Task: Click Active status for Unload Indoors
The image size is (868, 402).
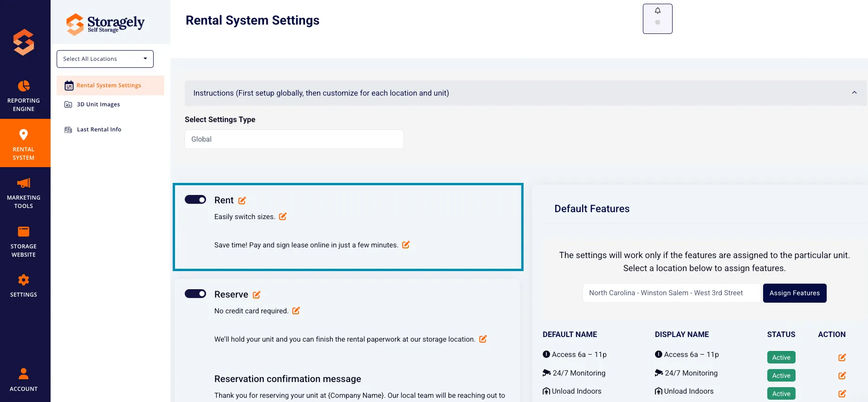Action: pos(781,394)
